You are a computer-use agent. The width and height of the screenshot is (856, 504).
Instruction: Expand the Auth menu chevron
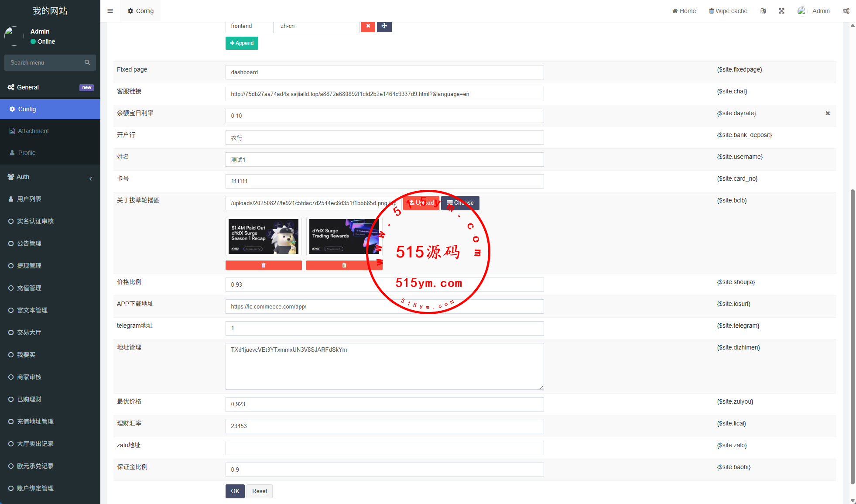[x=91, y=178]
